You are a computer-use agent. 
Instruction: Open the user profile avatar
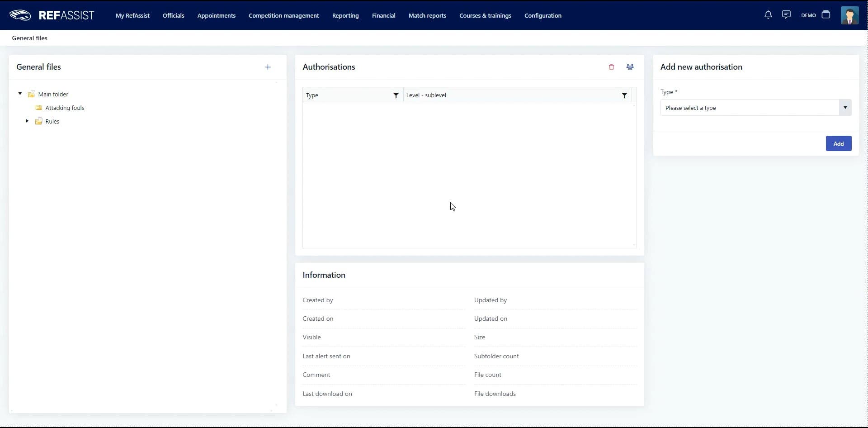click(x=849, y=15)
